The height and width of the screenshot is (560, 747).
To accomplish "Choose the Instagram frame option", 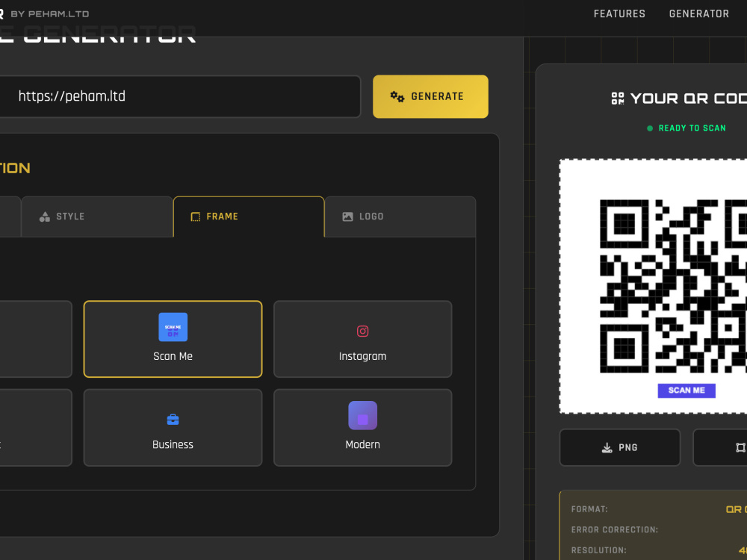I will [x=362, y=339].
